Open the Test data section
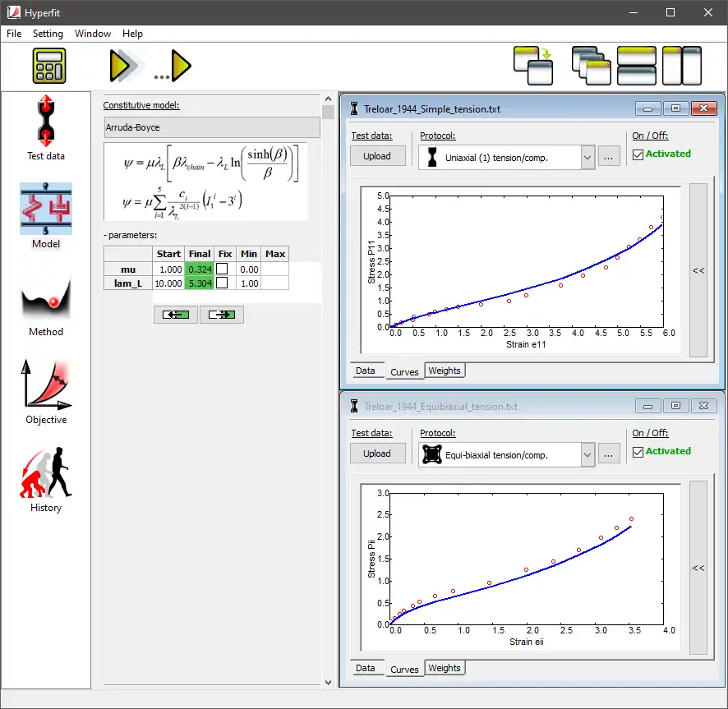The width and height of the screenshot is (728, 709). coord(45,128)
